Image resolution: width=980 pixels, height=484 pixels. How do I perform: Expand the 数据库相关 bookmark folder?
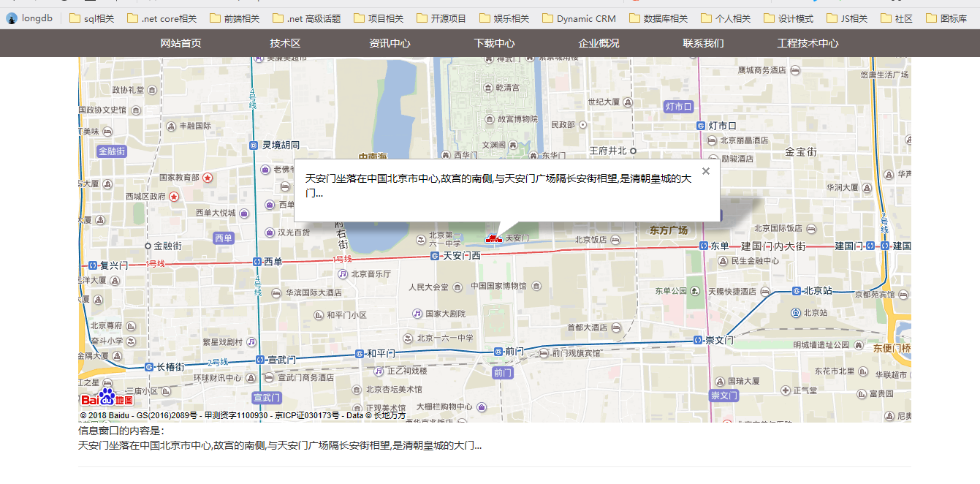point(658,18)
